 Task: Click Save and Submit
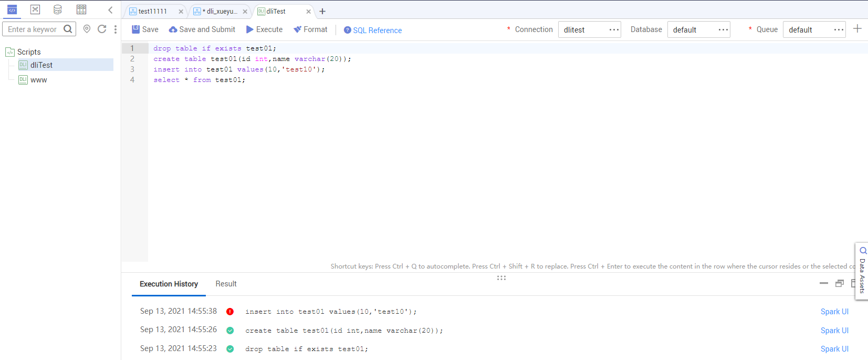[202, 29]
